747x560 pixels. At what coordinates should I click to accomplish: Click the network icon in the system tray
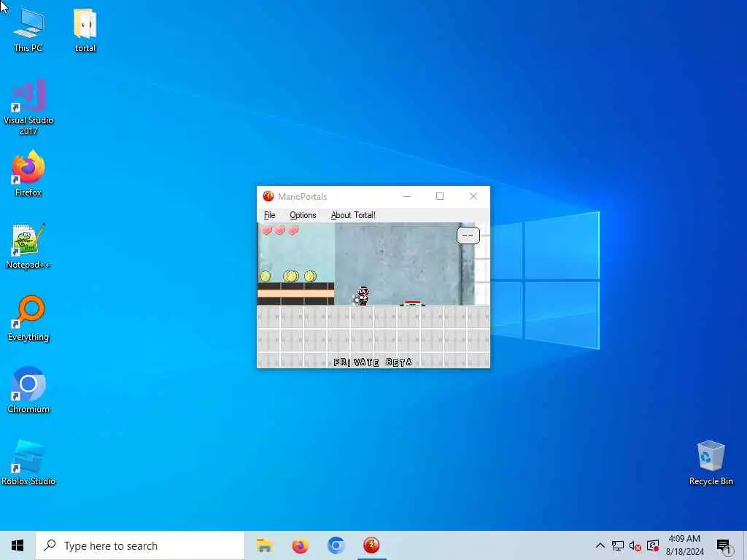[x=617, y=545]
